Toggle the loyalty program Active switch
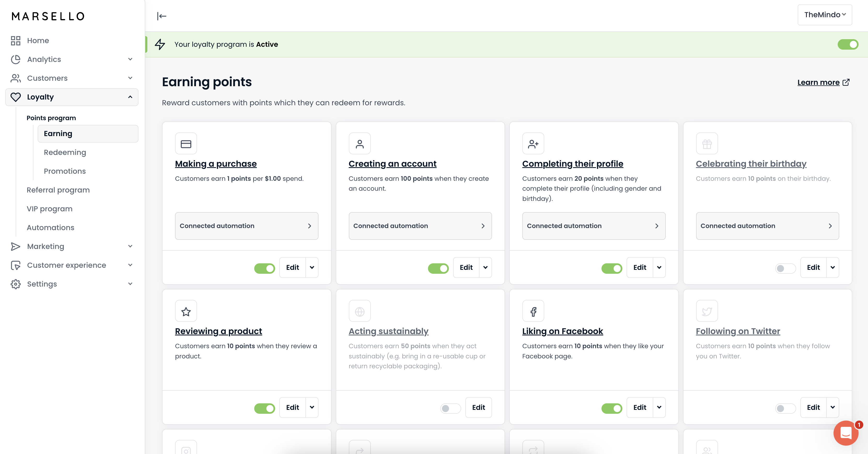The width and height of the screenshot is (868, 454). click(x=847, y=44)
